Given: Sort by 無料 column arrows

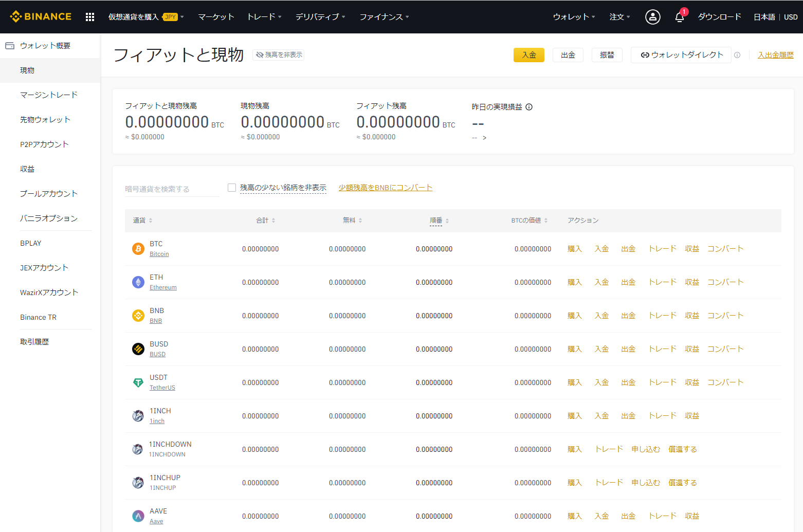Looking at the screenshot, I should (x=360, y=221).
